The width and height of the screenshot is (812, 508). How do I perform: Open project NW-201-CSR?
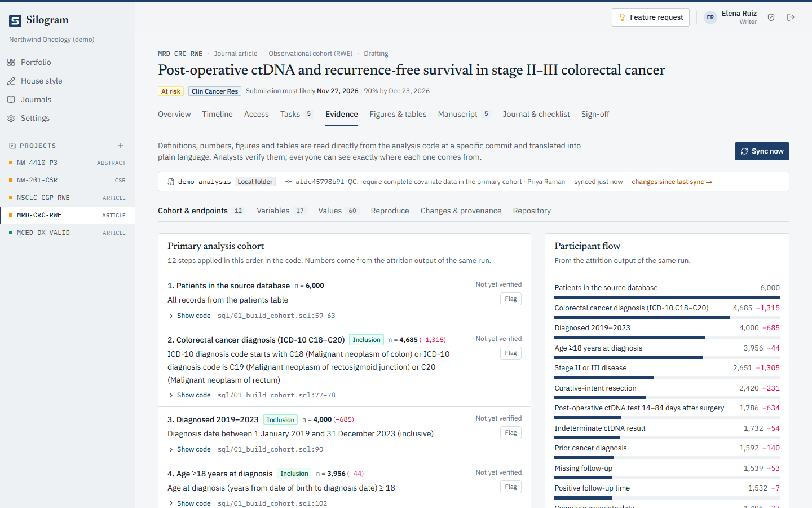coord(68,180)
